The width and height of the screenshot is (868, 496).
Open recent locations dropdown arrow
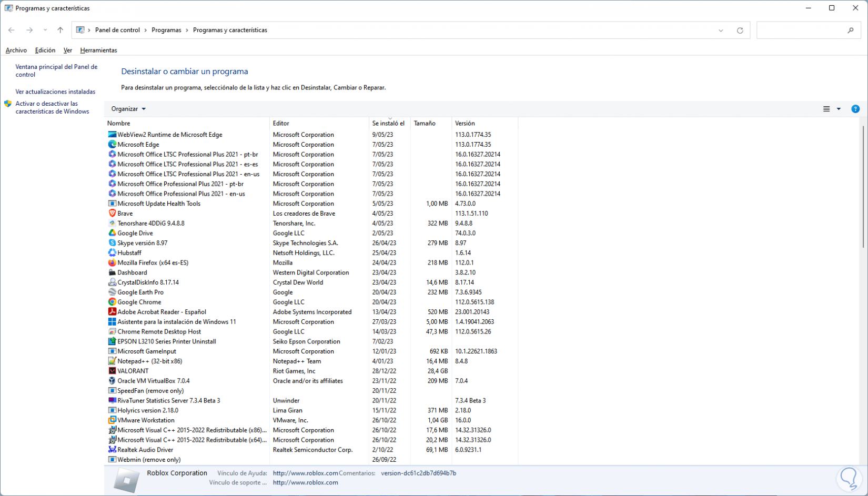[45, 31]
